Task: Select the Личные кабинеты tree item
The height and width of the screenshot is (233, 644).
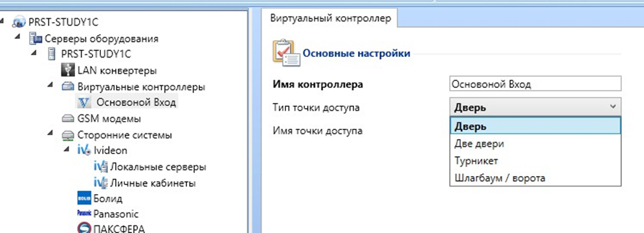Action: click(152, 183)
